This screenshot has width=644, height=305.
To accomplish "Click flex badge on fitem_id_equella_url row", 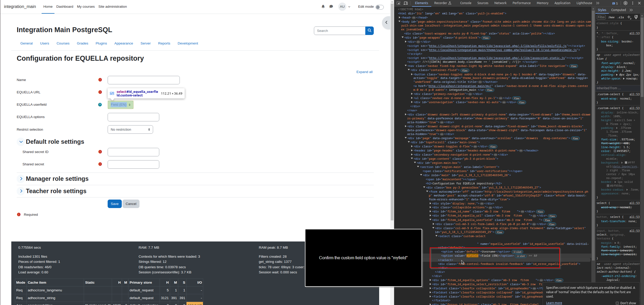I will (x=552, y=216).
